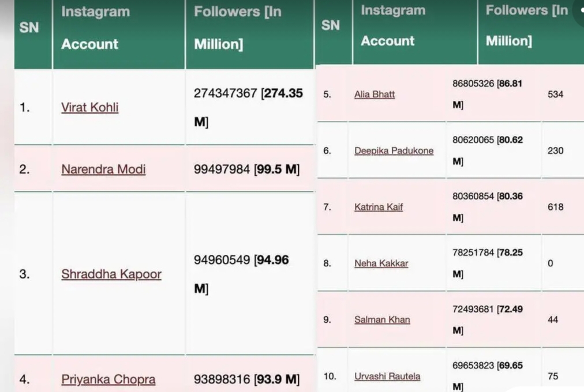Click Instagram Account header above Alia Bhatt

392,25
